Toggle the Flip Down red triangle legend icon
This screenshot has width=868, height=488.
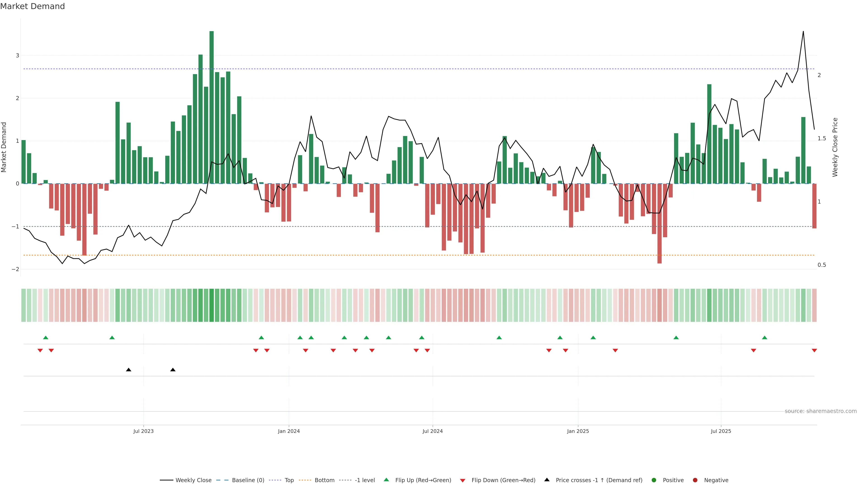click(463, 480)
